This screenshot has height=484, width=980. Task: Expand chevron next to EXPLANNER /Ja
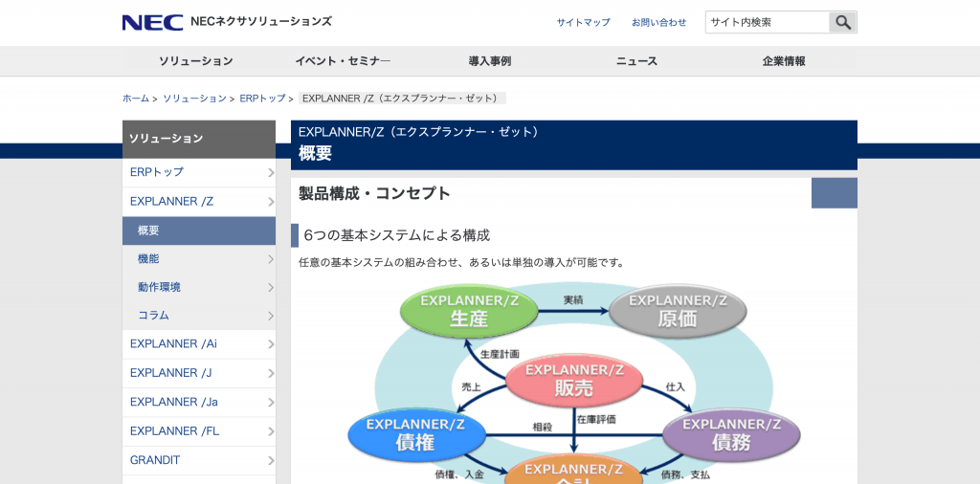tap(271, 403)
